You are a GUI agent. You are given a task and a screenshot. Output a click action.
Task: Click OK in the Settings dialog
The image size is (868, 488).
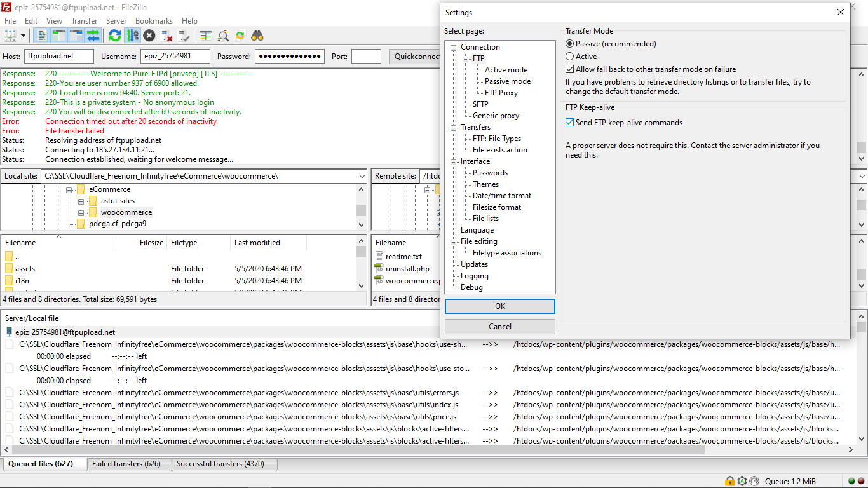(500, 306)
